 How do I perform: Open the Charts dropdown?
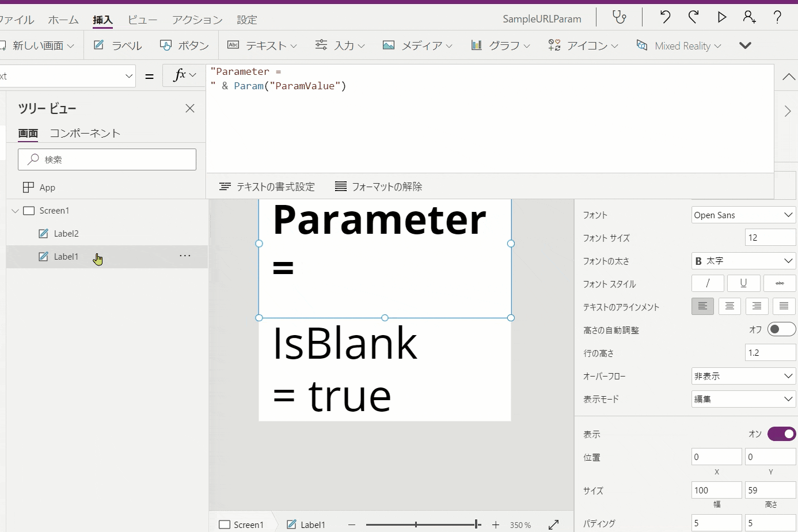click(500, 45)
